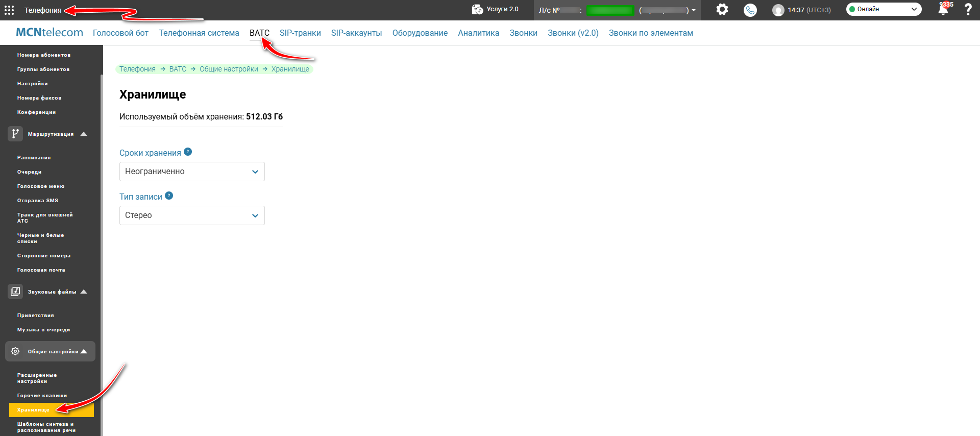Screen dimensions: 980x436
Task: Click the Маршрутизация branch icon
Action: [15, 134]
